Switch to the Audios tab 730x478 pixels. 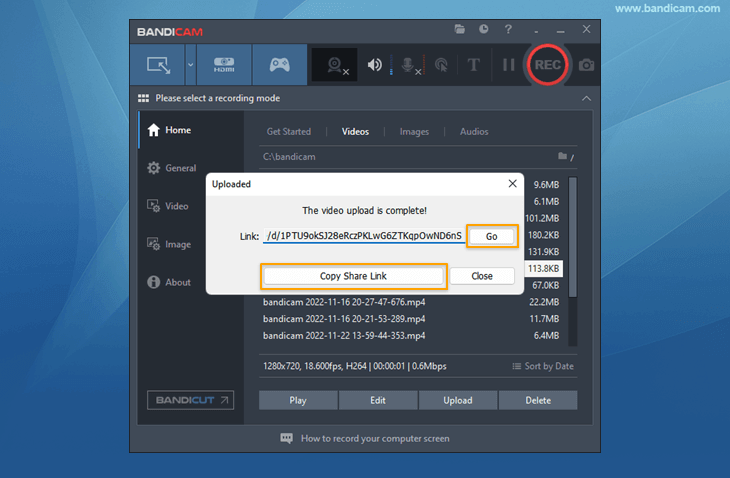click(x=474, y=132)
